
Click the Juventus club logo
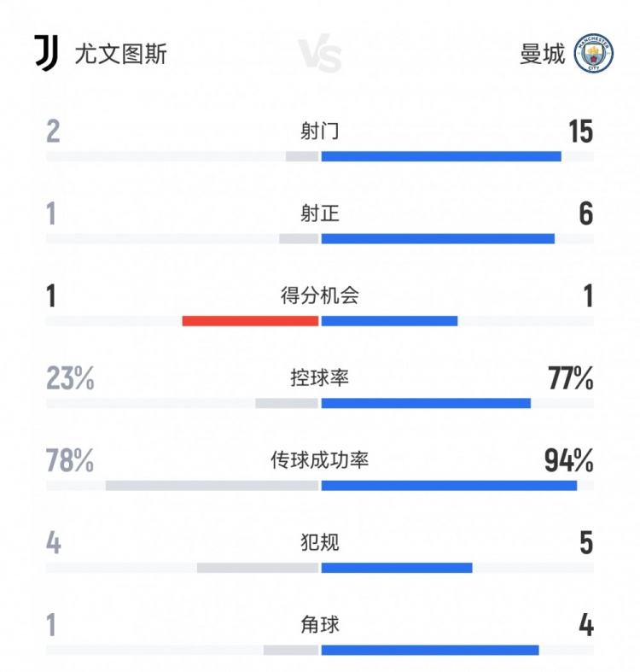coord(47,53)
